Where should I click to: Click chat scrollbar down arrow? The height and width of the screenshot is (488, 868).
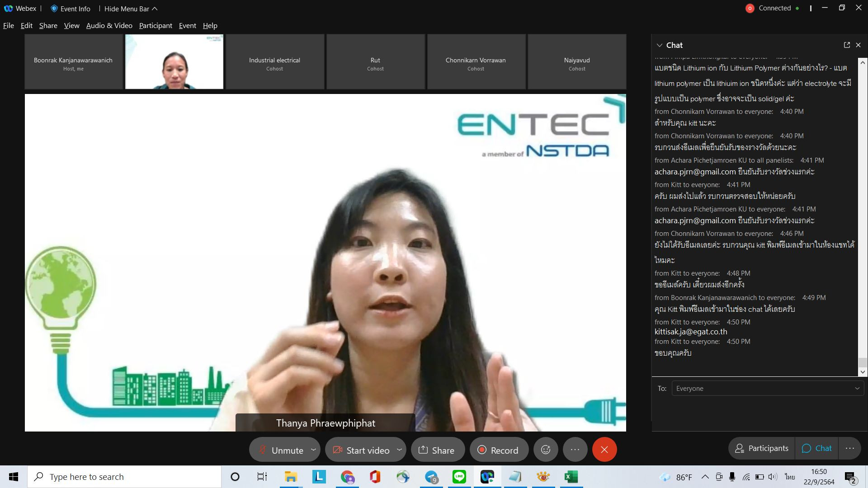863,372
